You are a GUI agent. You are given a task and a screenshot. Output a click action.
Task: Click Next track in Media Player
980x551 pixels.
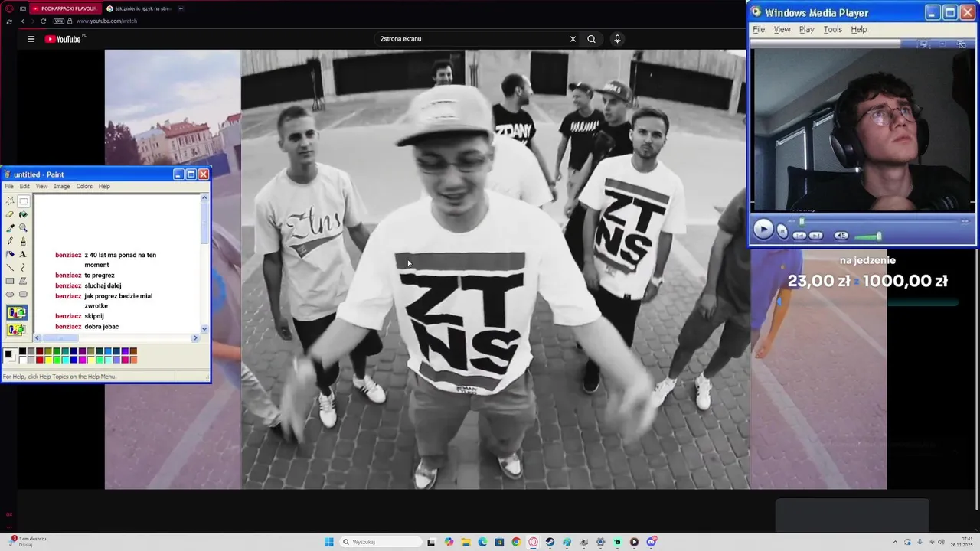click(x=816, y=236)
